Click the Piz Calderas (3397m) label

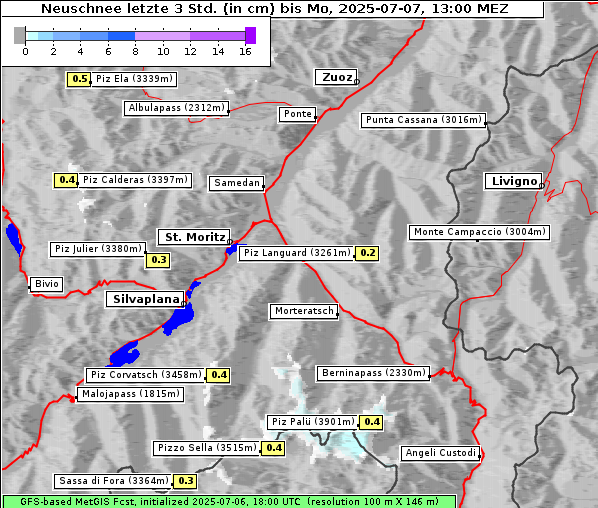[x=135, y=180]
